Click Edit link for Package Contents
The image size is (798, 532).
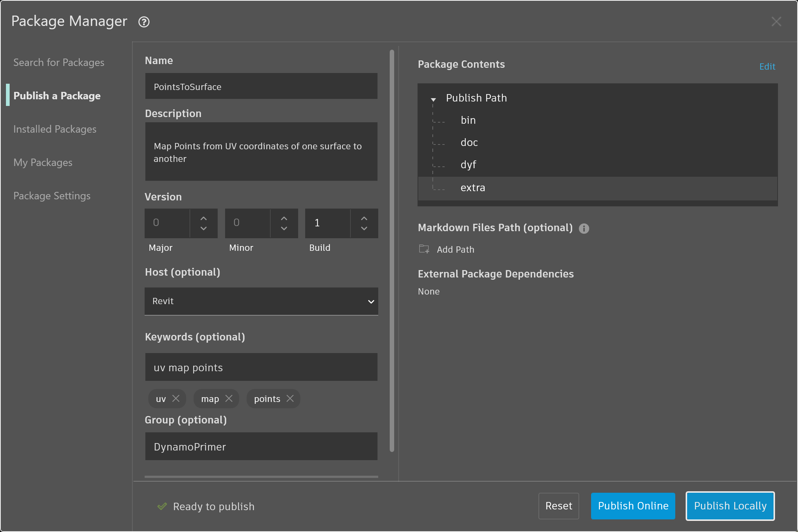(x=767, y=67)
